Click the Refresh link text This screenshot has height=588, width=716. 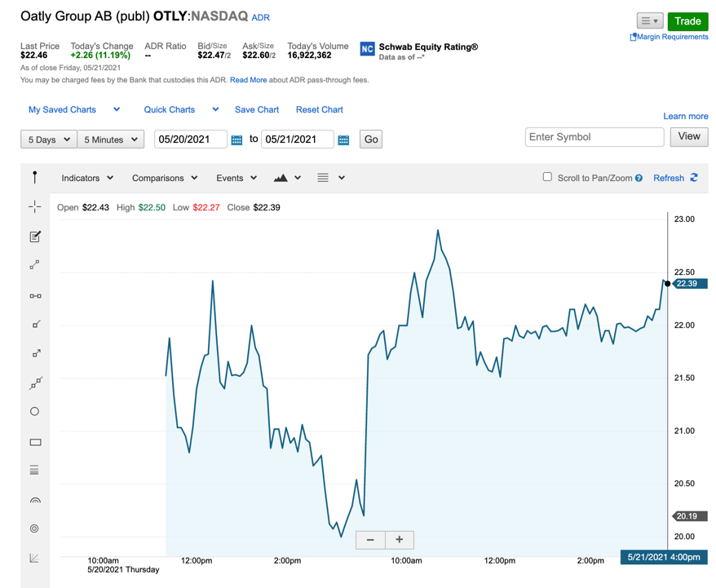[x=669, y=178]
